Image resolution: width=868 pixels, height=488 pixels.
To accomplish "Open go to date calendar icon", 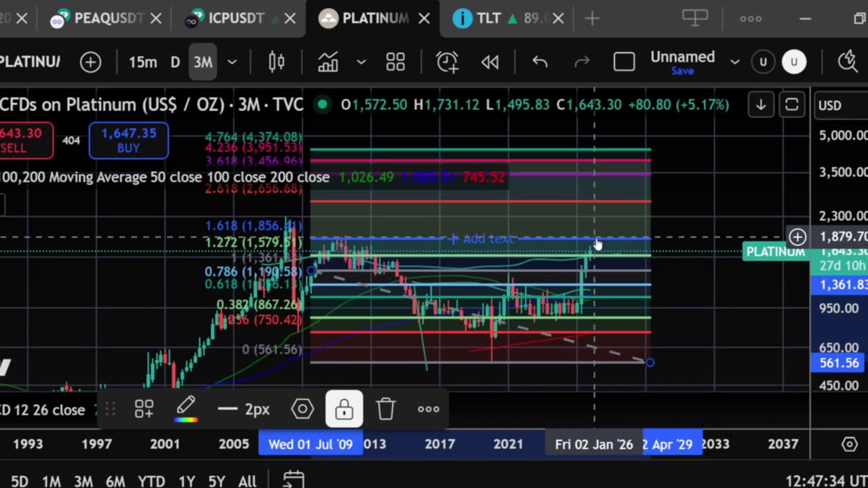I will point(293,480).
